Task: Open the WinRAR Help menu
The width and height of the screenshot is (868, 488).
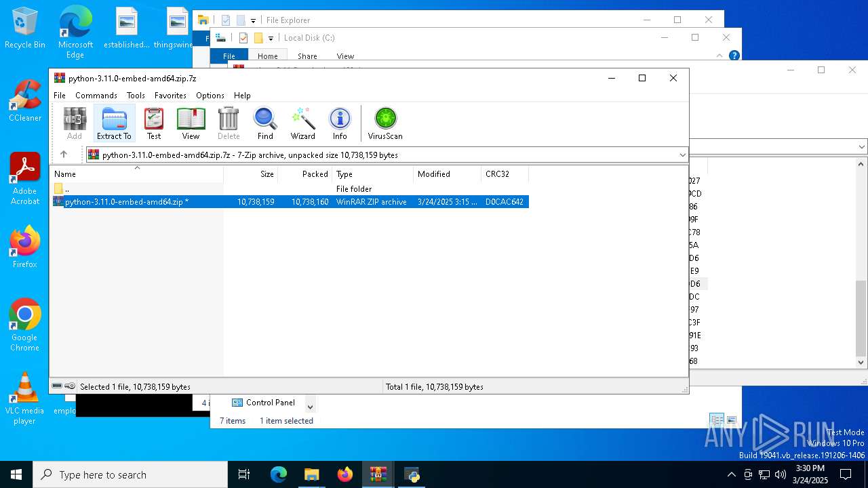Action: tap(242, 96)
